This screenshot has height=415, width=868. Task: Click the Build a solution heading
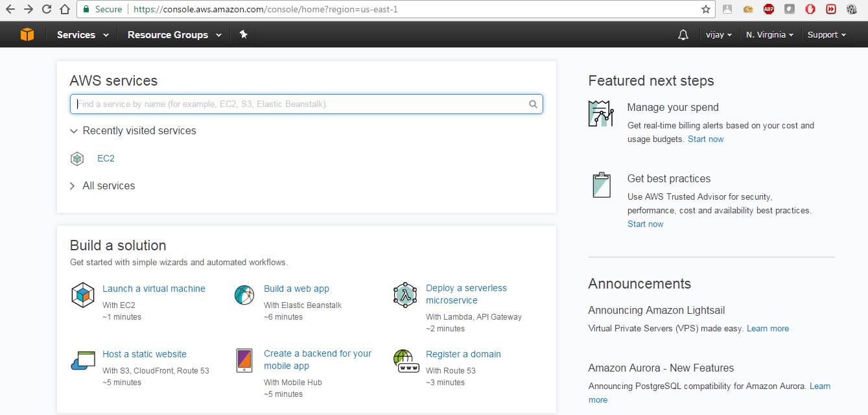[x=118, y=245]
